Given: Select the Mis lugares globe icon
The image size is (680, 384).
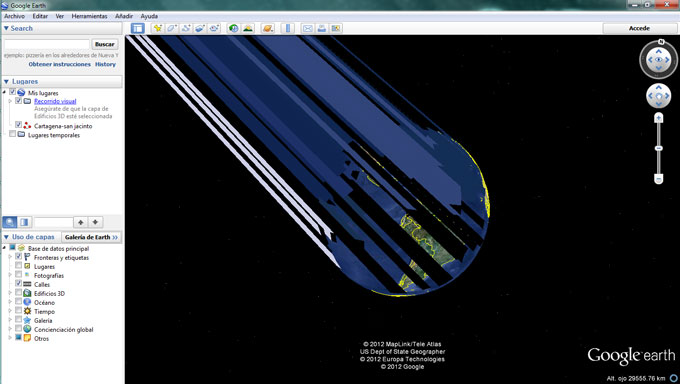Looking at the screenshot, I should click(21, 92).
